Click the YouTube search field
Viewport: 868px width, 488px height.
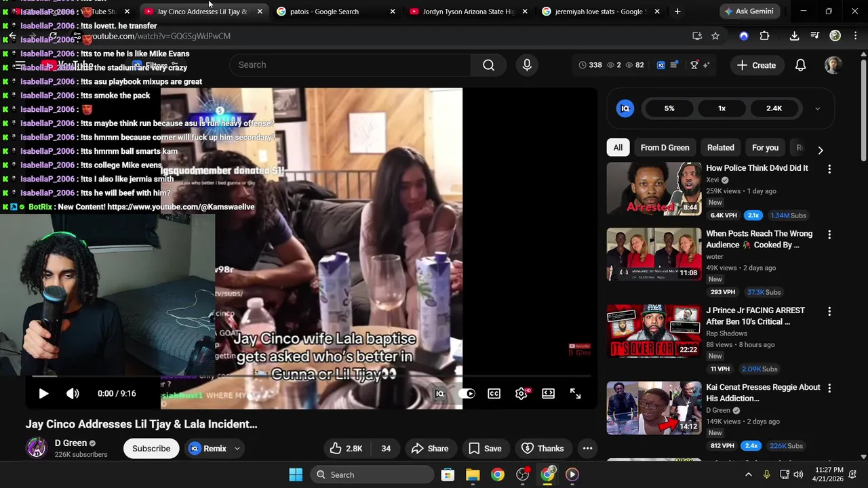click(x=349, y=65)
